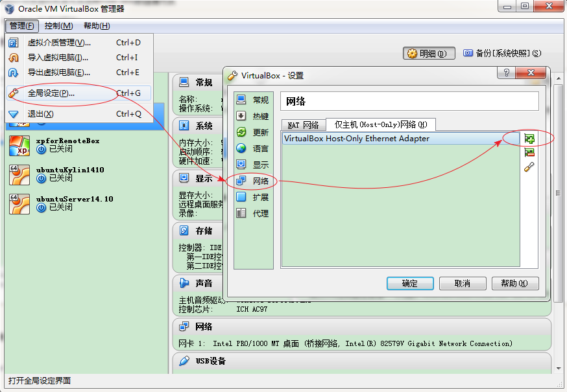This screenshot has height=392, width=567.
Task: Switch to the 仅主机(Host-Only)网络 tab
Action: point(381,124)
